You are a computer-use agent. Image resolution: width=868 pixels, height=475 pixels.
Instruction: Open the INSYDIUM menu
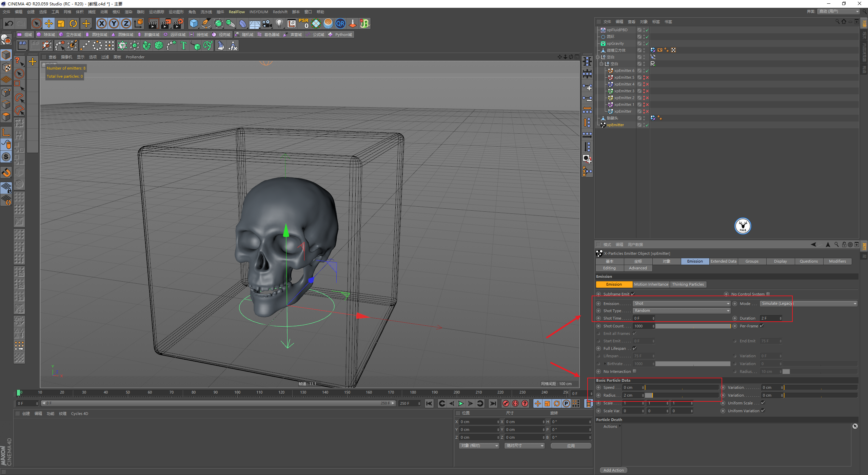tap(259, 12)
